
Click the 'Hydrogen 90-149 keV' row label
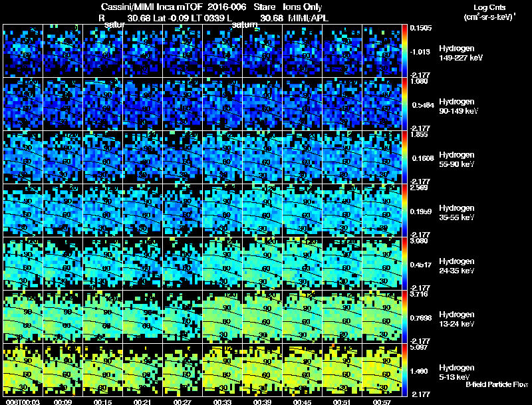tap(458, 106)
